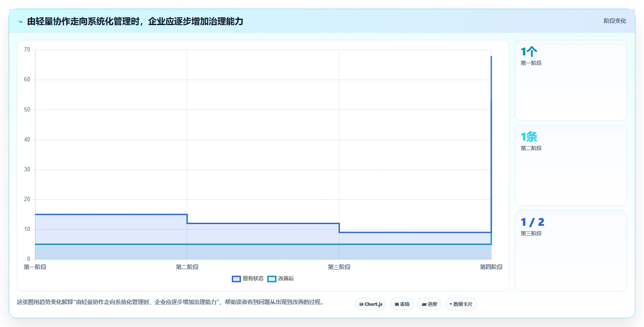
Task: Click the teal 改善后 legend color box
Action: 272,279
